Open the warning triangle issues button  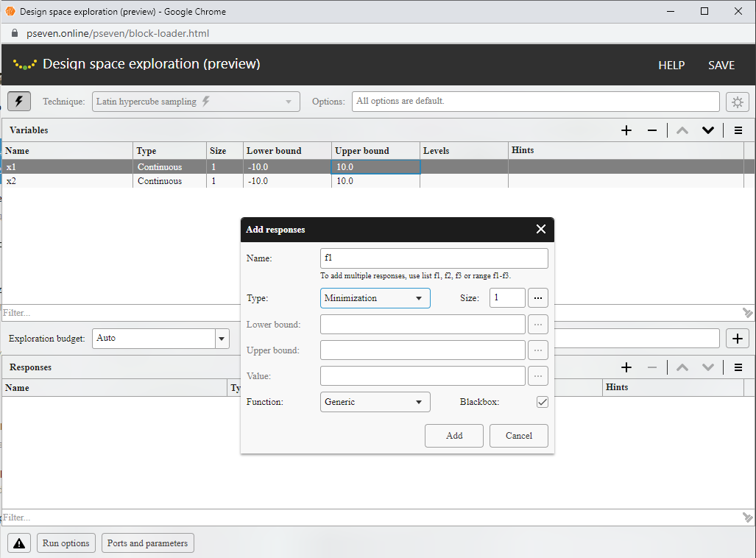19,543
